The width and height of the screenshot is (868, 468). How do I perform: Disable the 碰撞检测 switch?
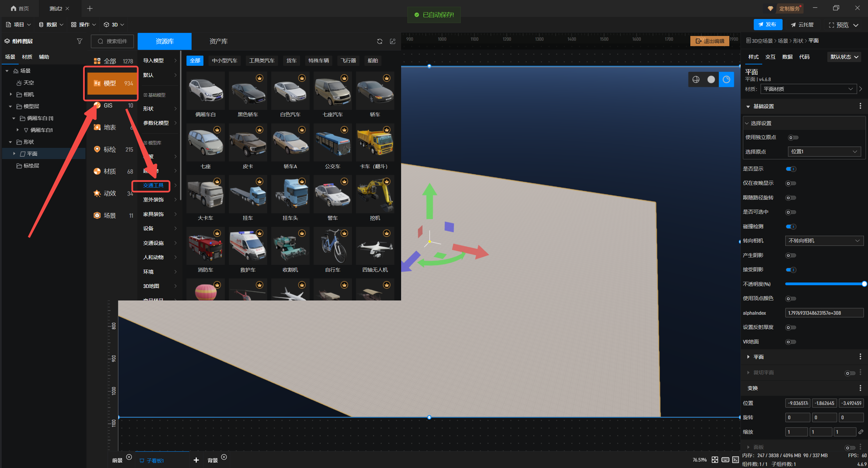click(x=791, y=227)
